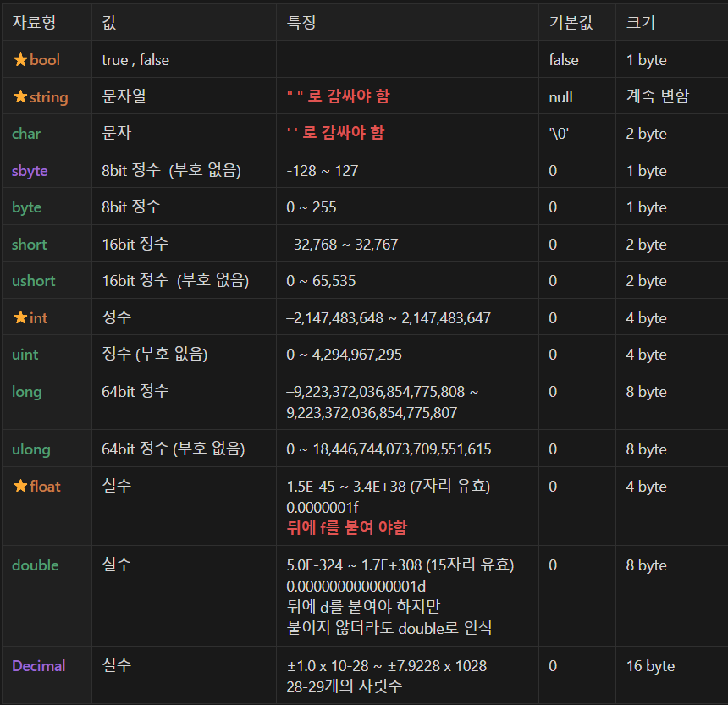The image size is (728, 705).
Task: Select the '8bit 정수 (부호 없음)' cell
Action: [x=171, y=170]
